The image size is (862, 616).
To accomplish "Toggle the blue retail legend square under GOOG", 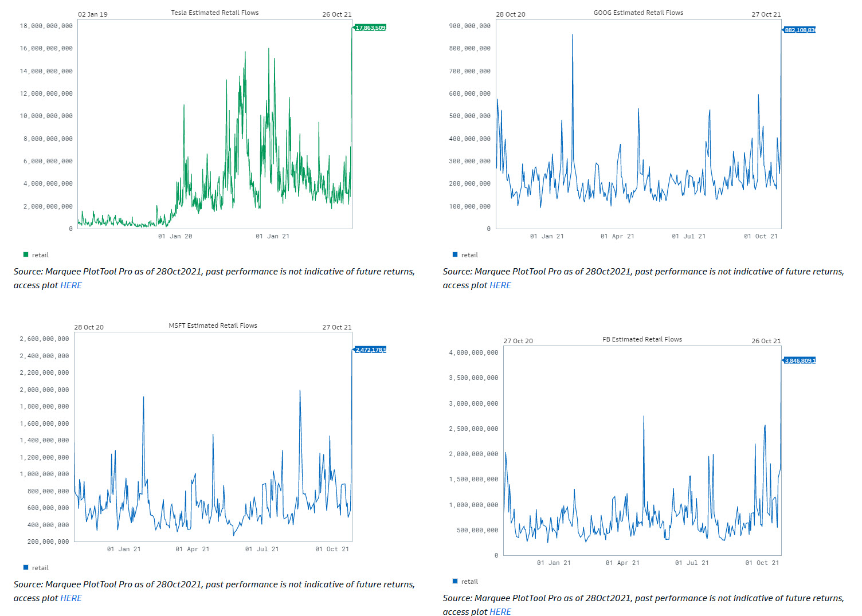I will 455,255.
